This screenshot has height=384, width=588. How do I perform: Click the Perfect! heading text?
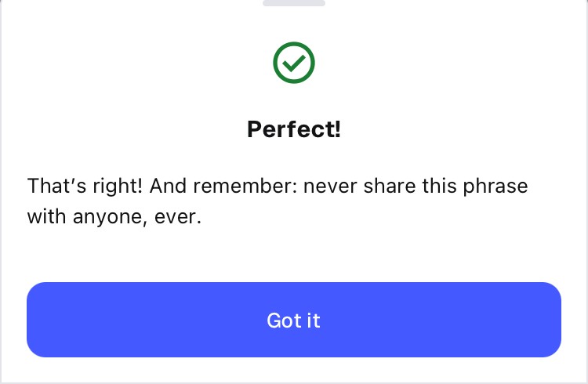pyautogui.click(x=294, y=129)
